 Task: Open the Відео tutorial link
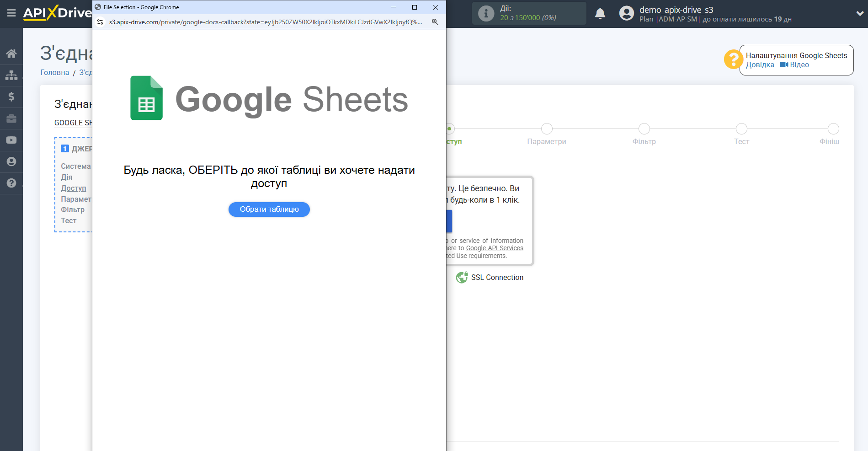click(x=794, y=64)
